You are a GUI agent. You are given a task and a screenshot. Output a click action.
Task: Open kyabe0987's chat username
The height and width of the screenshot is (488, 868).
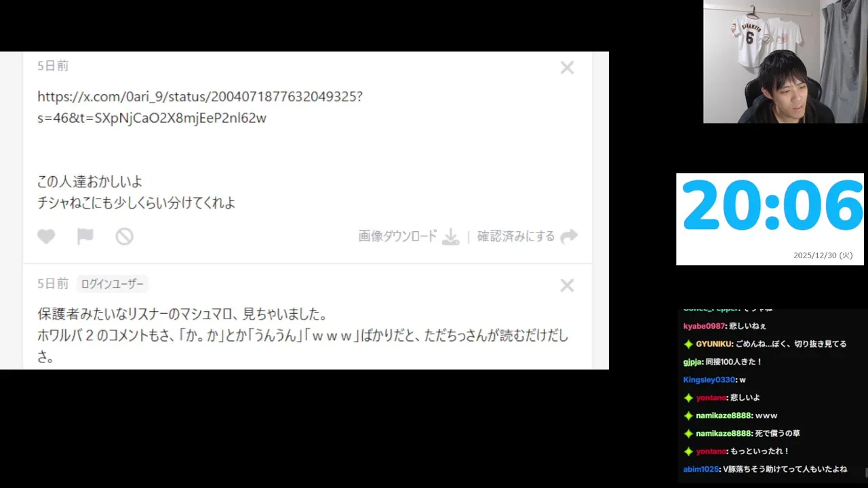click(704, 326)
